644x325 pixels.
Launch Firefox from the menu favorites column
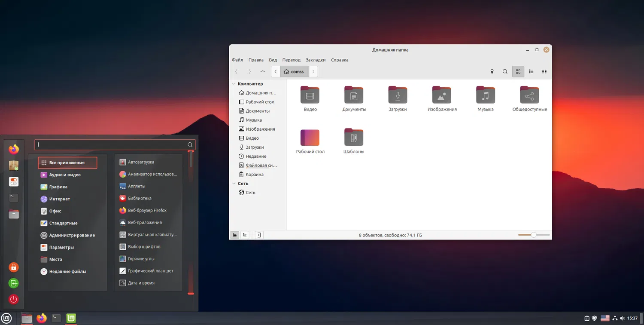coord(14,149)
